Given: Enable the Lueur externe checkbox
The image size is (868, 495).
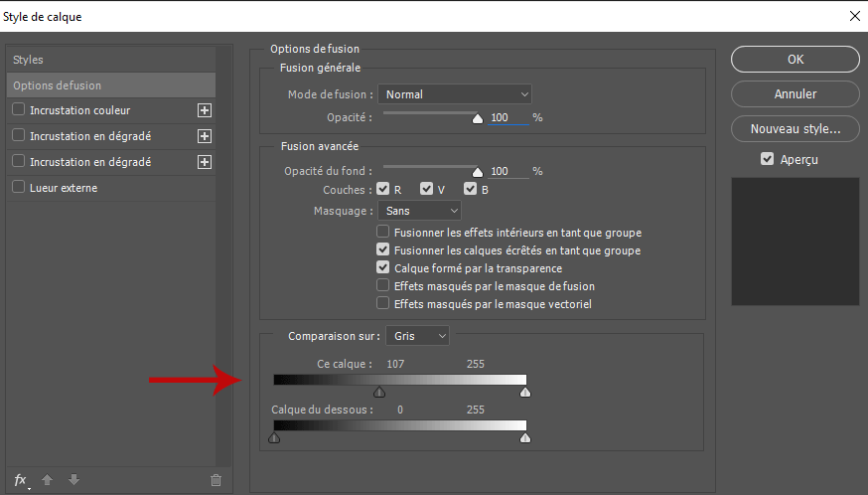Looking at the screenshot, I should pyautogui.click(x=19, y=187).
